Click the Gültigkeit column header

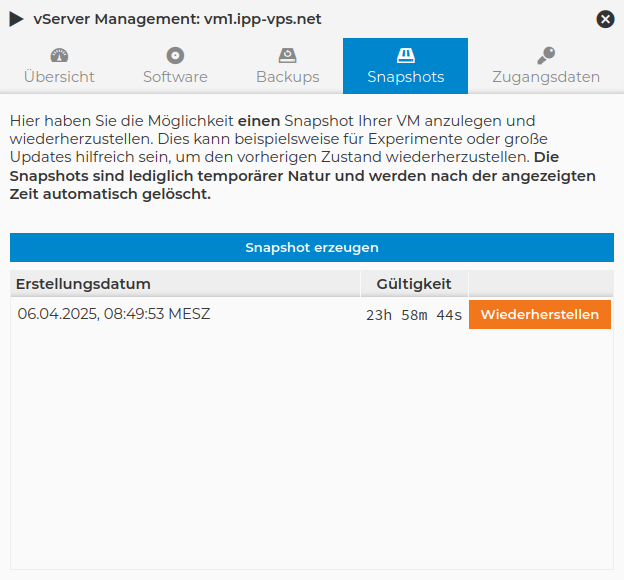tap(414, 284)
